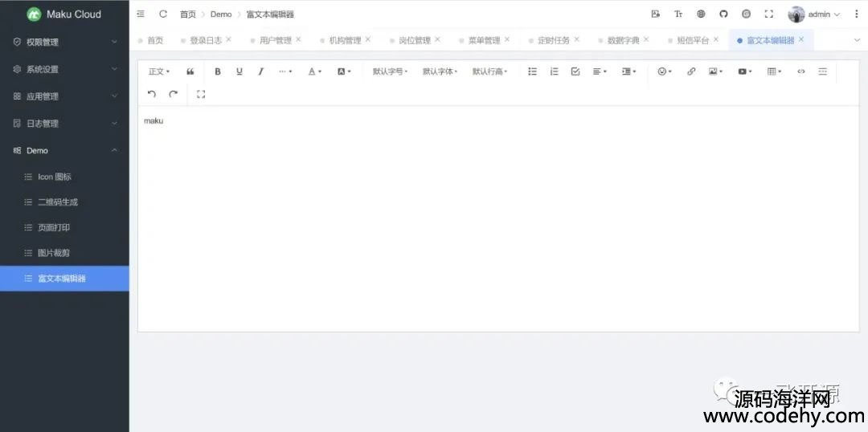Expand the 权限管理 sidebar menu
This screenshot has height=432, width=868.
coord(64,42)
